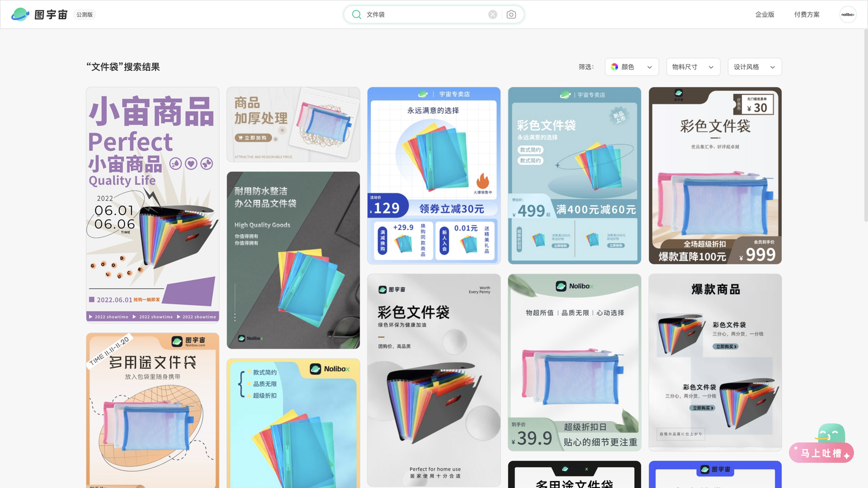The width and height of the screenshot is (868, 488).
Task: Open the nolibox user avatar menu
Action: point(848,14)
